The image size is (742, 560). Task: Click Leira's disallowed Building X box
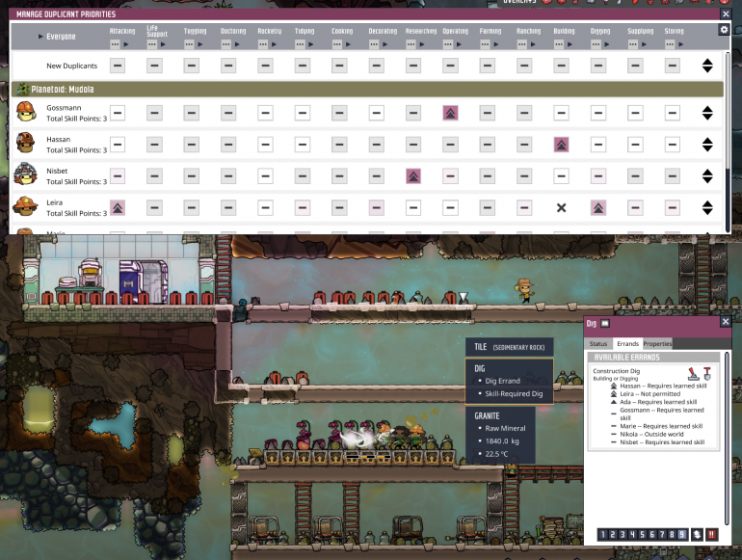[561, 207]
